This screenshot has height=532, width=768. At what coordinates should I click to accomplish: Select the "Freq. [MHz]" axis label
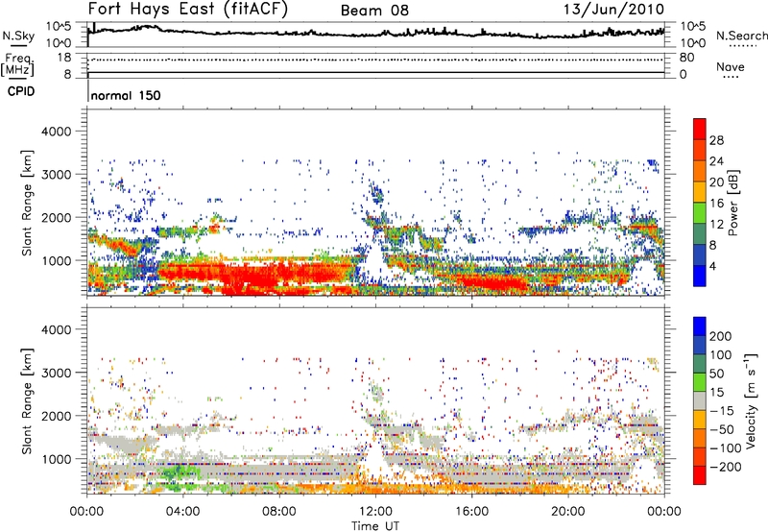click(x=17, y=64)
